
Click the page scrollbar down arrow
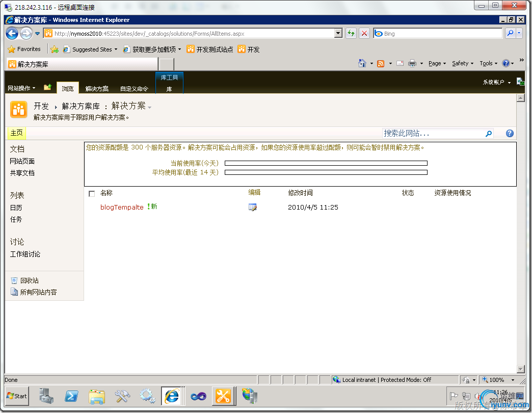tap(520, 369)
